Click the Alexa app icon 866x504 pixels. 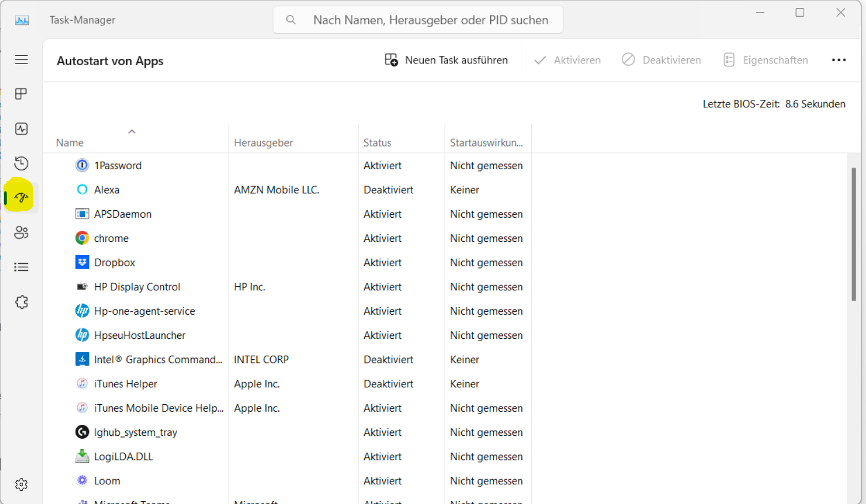tap(83, 190)
